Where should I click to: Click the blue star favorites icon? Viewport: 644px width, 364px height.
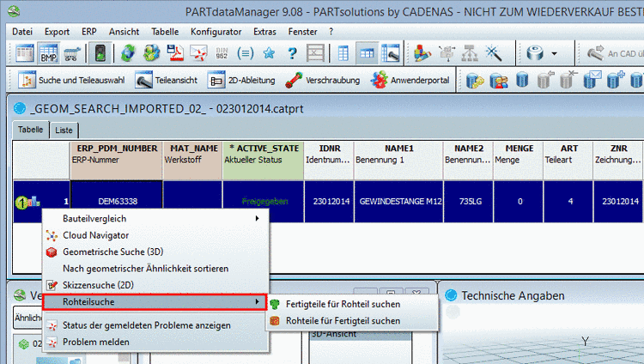269,53
